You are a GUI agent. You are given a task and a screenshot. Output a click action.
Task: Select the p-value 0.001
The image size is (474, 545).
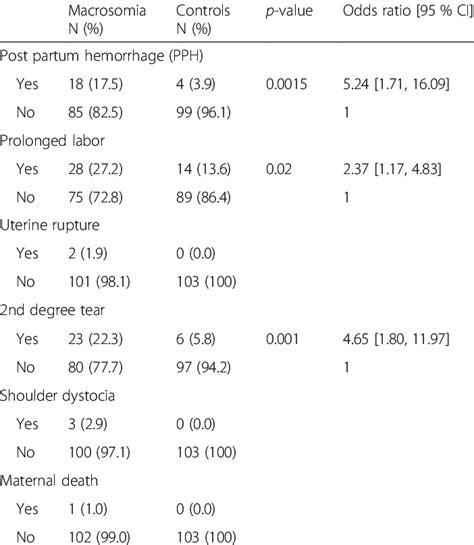click(282, 339)
